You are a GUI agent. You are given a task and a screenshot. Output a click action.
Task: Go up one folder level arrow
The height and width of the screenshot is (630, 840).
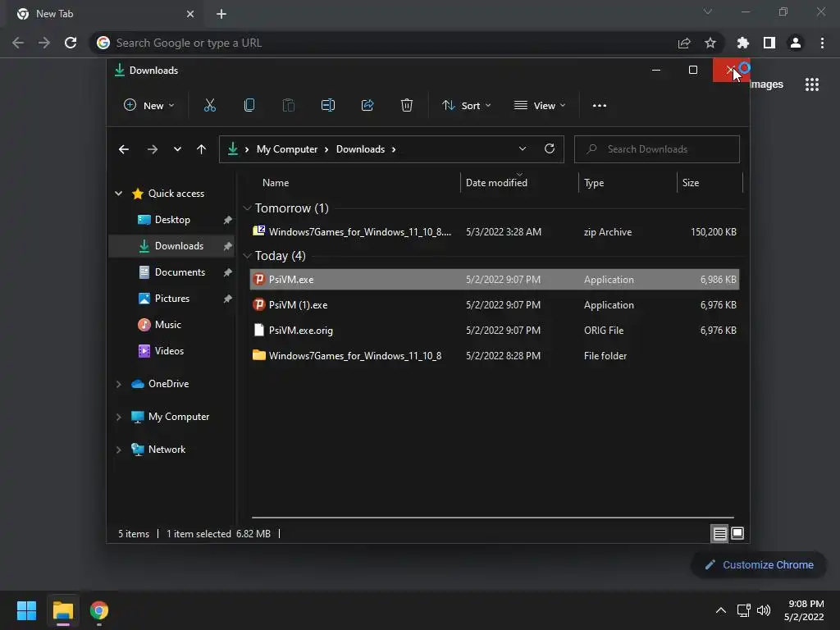202,149
